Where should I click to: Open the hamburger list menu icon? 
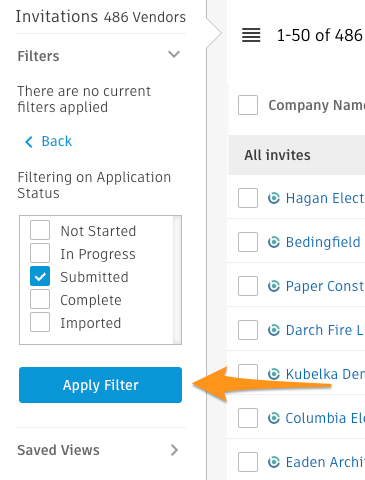pos(251,35)
